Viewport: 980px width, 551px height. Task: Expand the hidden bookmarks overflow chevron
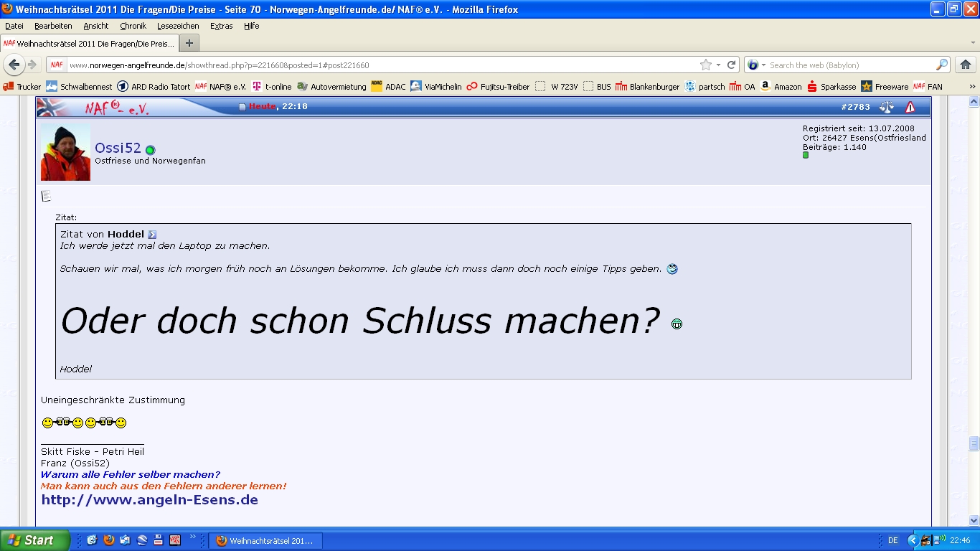point(972,87)
